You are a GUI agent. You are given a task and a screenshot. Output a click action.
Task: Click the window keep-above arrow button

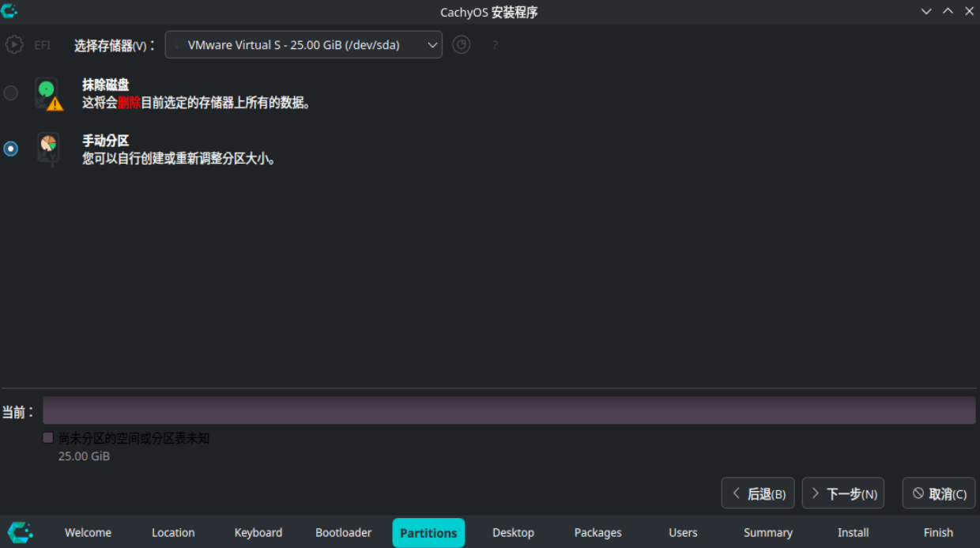[x=948, y=11]
